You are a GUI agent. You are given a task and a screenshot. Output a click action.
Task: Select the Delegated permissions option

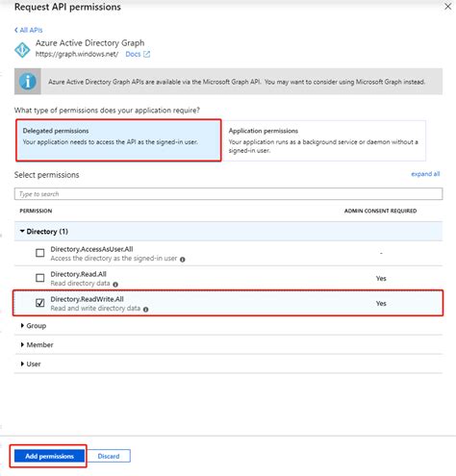118,140
